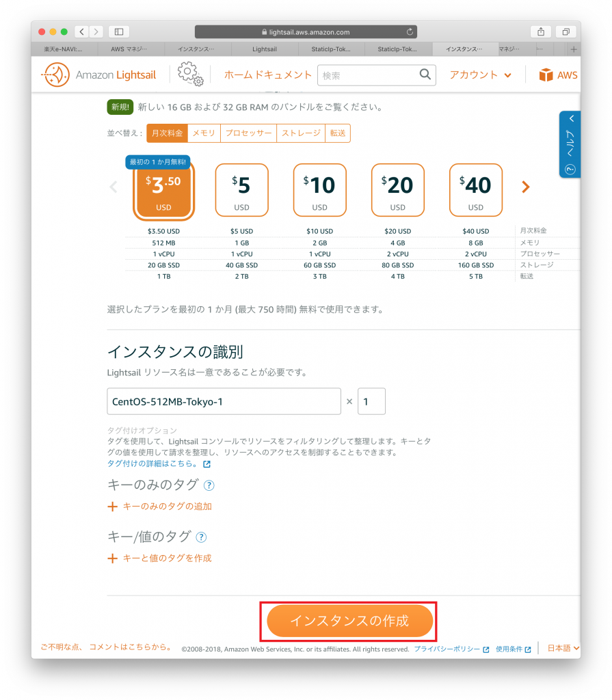Open the settings gears icon

(190, 74)
